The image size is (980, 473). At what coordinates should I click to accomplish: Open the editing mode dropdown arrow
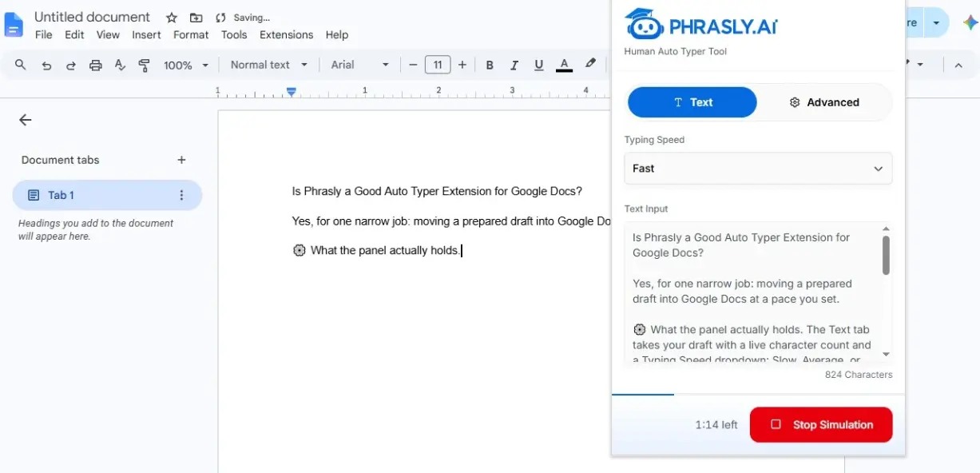920,64
